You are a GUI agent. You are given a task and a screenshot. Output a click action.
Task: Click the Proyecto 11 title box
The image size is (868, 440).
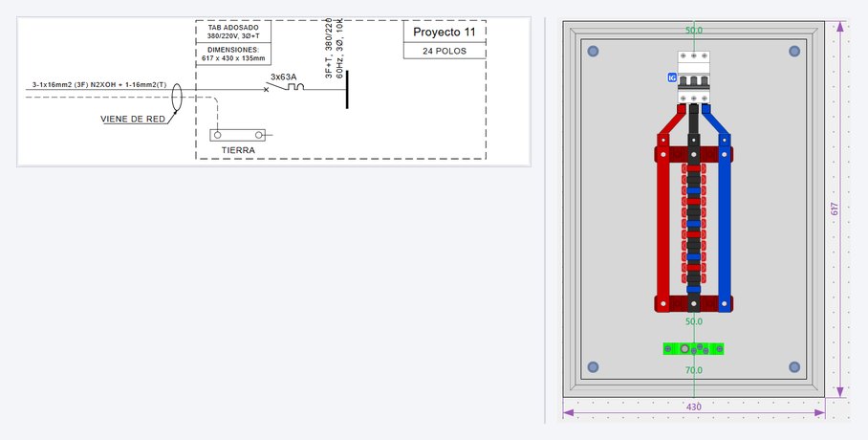(445, 32)
